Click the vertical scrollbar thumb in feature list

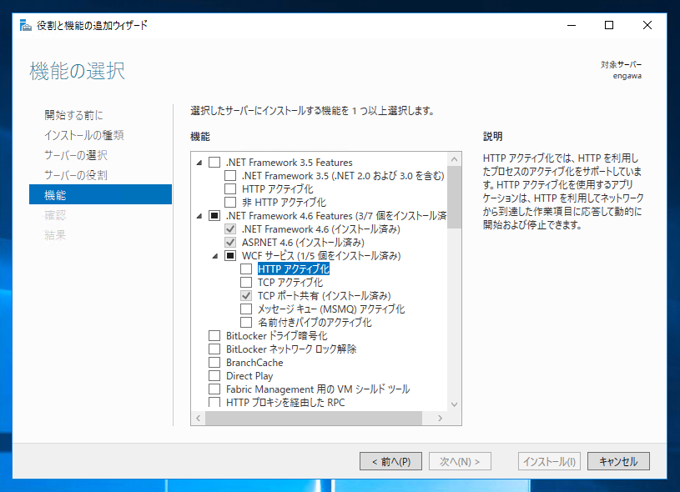pyautogui.click(x=454, y=197)
